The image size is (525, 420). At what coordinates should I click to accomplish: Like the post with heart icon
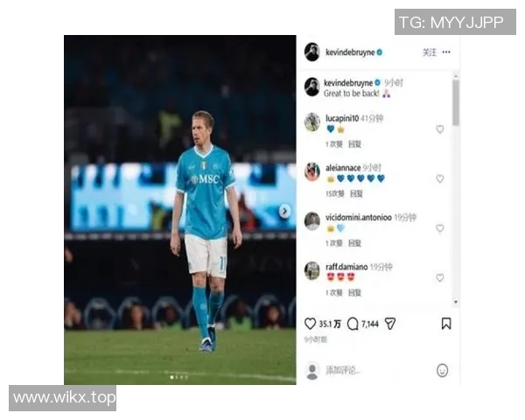coord(310,324)
